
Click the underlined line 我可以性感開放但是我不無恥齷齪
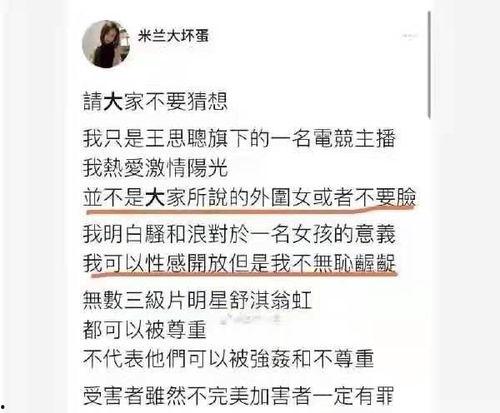(x=239, y=263)
